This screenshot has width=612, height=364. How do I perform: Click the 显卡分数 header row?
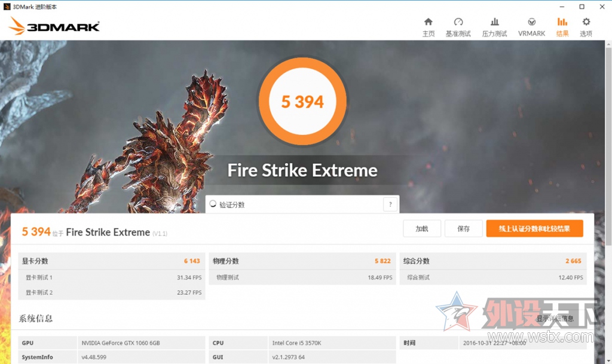[112, 261]
